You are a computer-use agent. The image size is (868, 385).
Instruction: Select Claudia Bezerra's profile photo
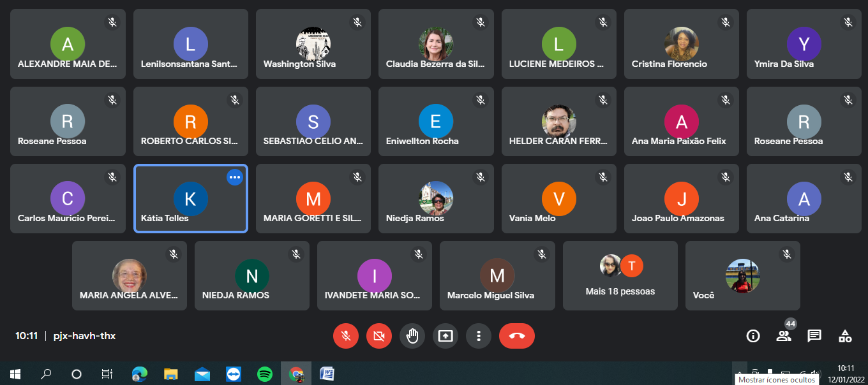[x=436, y=44]
